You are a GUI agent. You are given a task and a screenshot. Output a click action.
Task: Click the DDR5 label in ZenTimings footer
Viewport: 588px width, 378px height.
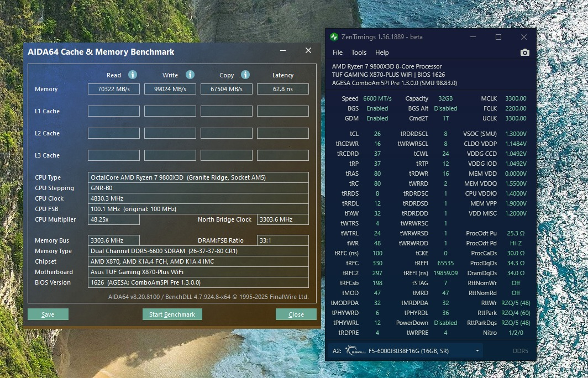tap(520, 351)
